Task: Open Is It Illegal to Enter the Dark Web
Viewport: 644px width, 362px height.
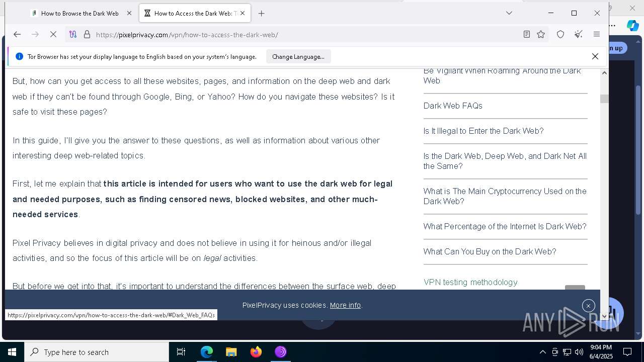Action: [x=484, y=131]
